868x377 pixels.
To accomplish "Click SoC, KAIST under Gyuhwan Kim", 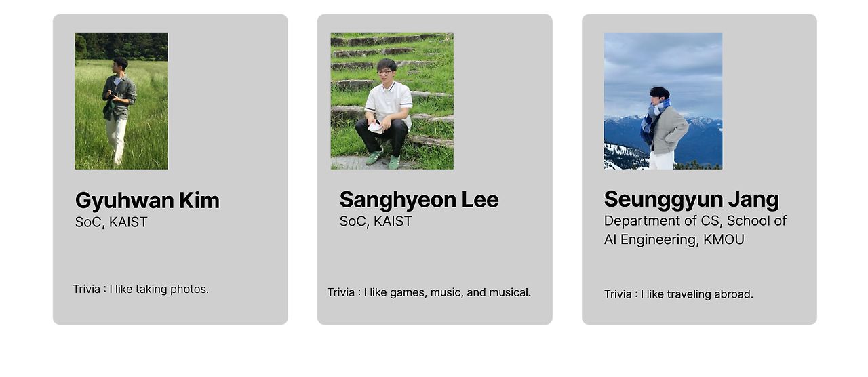I will tap(111, 222).
